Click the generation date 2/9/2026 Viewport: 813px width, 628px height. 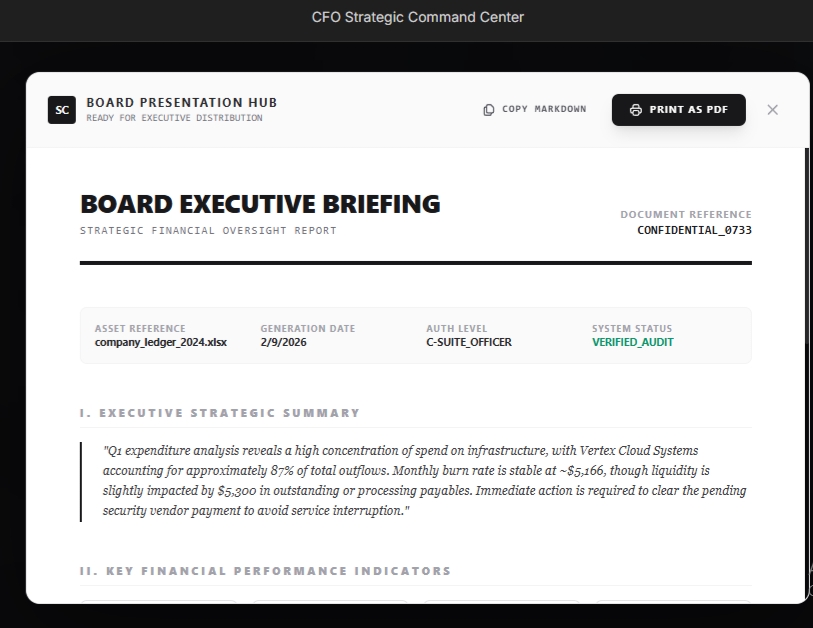(282, 342)
